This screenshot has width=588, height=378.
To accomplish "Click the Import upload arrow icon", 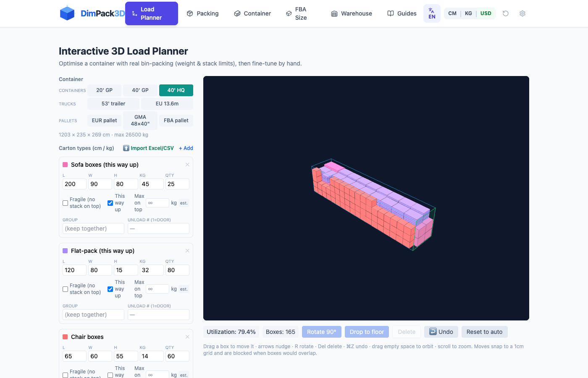I will click(126, 148).
